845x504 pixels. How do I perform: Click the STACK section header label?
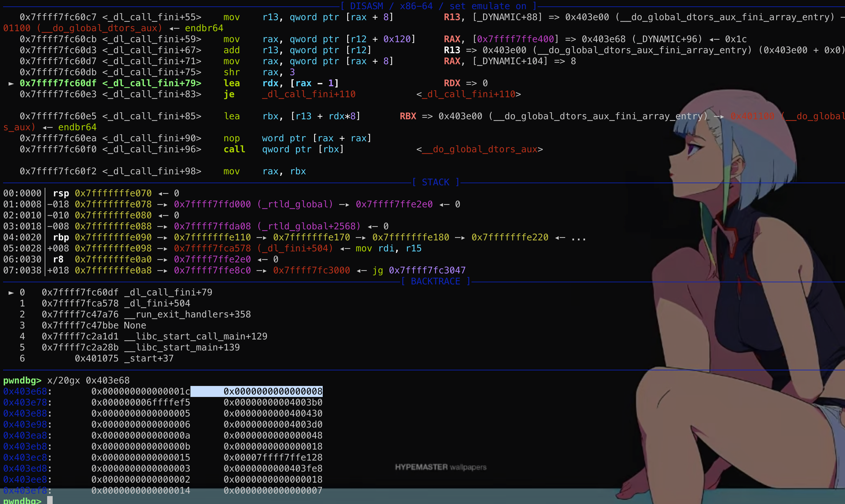(436, 182)
